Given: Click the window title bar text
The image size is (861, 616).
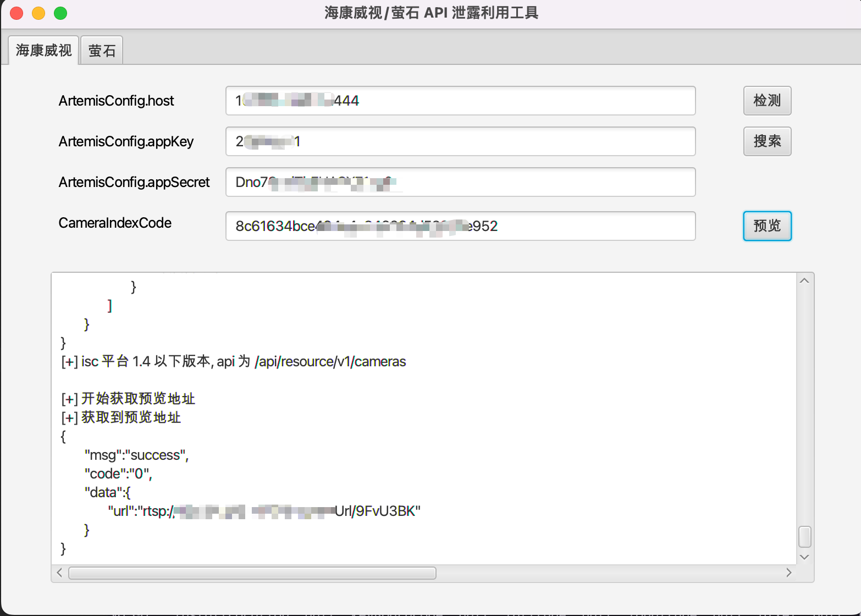Looking at the screenshot, I should [x=430, y=13].
